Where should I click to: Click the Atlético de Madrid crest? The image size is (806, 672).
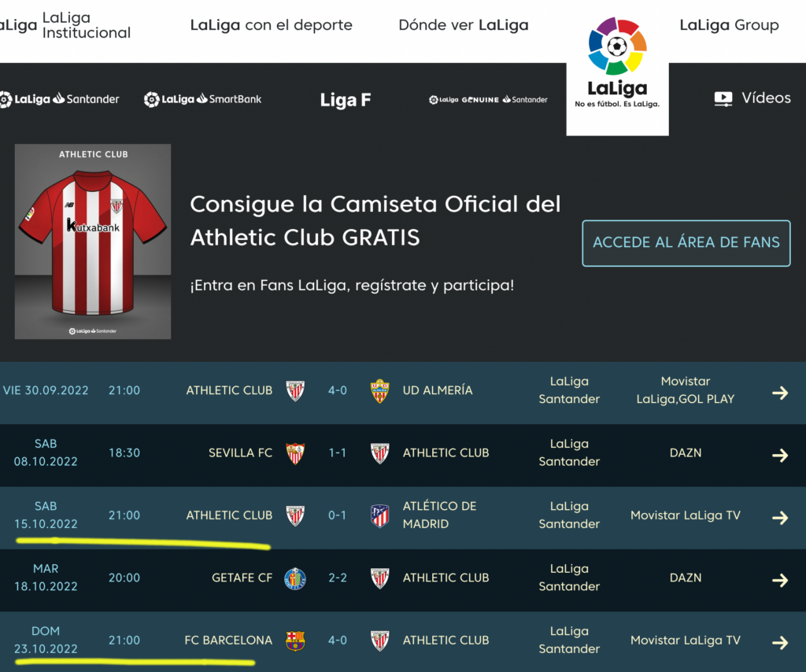click(x=380, y=515)
